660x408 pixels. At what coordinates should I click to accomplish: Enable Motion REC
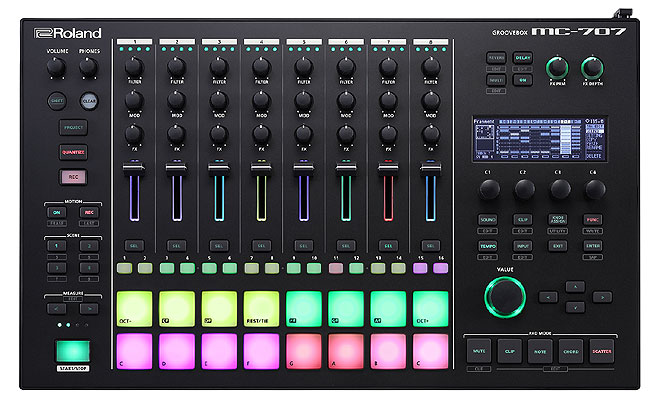pyautogui.click(x=89, y=212)
